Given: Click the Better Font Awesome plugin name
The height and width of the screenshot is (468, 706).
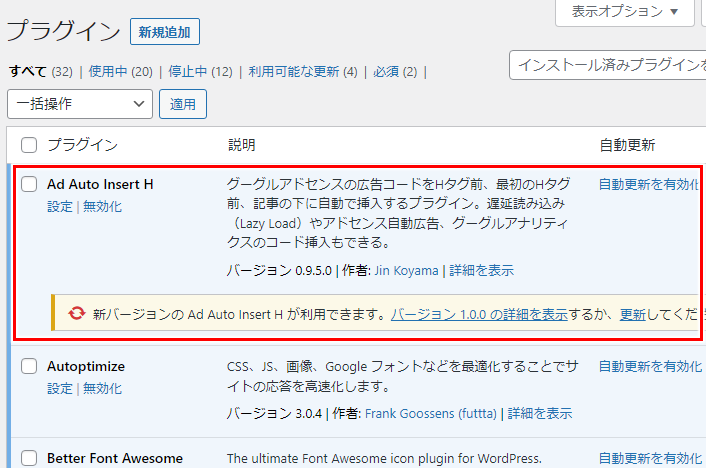Looking at the screenshot, I should (115, 459).
